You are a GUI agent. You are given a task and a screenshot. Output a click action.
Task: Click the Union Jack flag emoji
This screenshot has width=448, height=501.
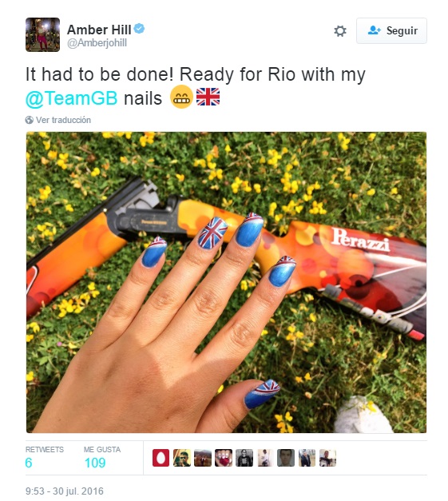coord(208,97)
